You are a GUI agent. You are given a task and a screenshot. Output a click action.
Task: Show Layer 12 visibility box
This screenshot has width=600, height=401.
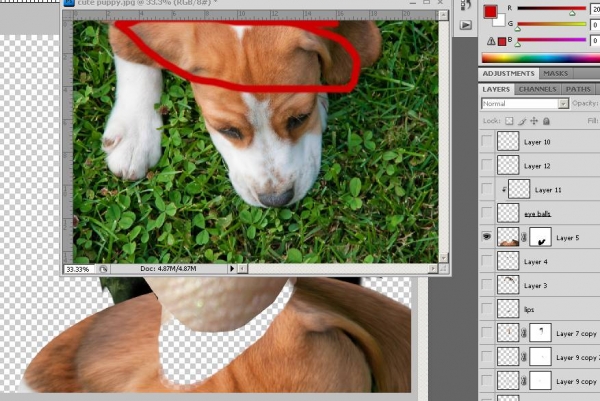[487, 165]
